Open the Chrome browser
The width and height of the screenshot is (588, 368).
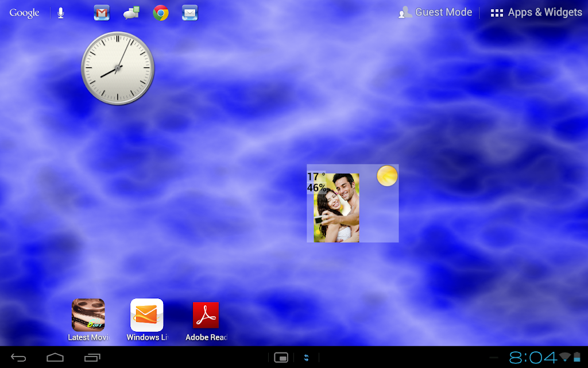[161, 13]
